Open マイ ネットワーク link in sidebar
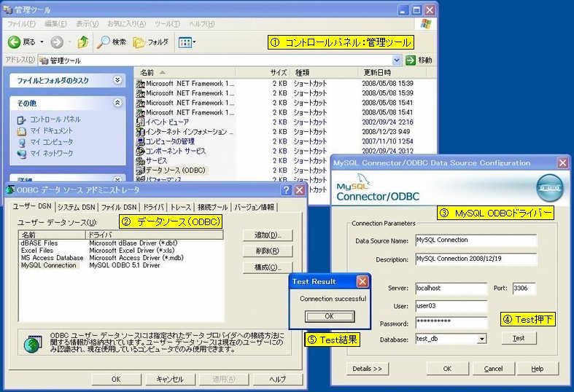The width and height of the screenshot is (574, 392). tap(51, 153)
